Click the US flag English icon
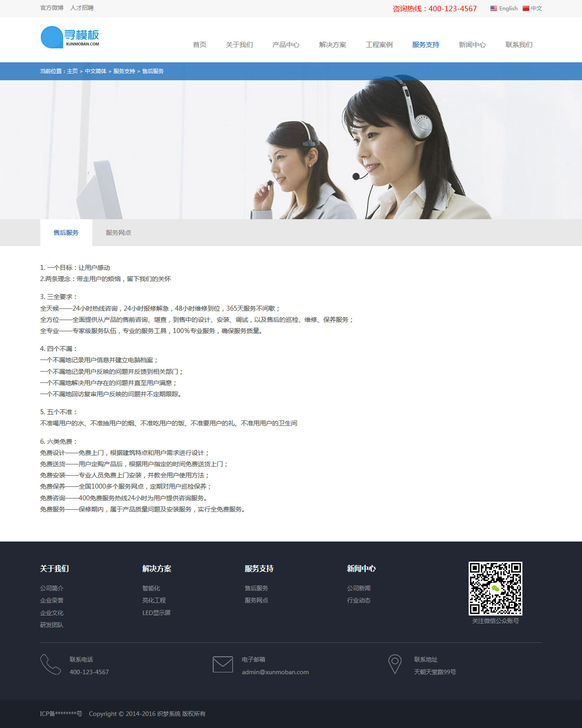This screenshot has height=728, width=582. click(493, 9)
